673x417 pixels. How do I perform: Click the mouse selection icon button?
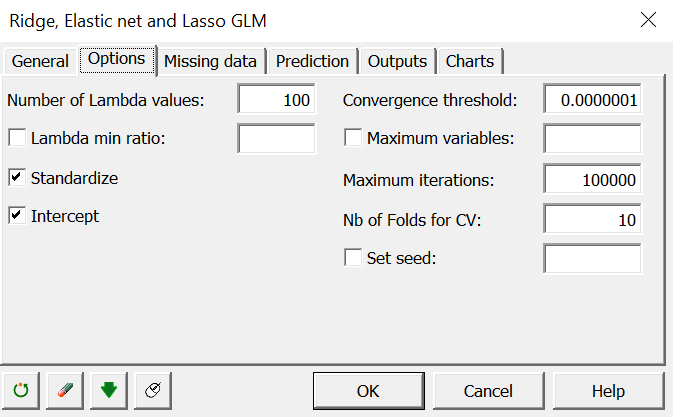coord(153,391)
